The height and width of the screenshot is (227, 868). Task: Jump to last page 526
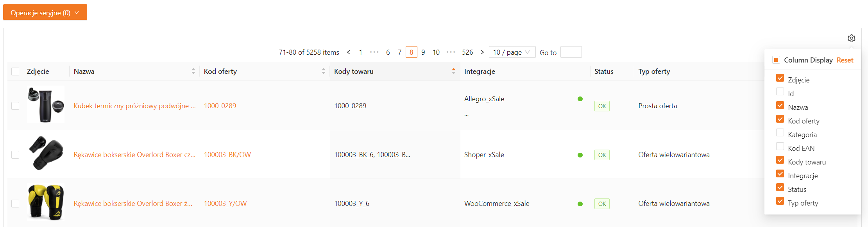[x=467, y=52]
